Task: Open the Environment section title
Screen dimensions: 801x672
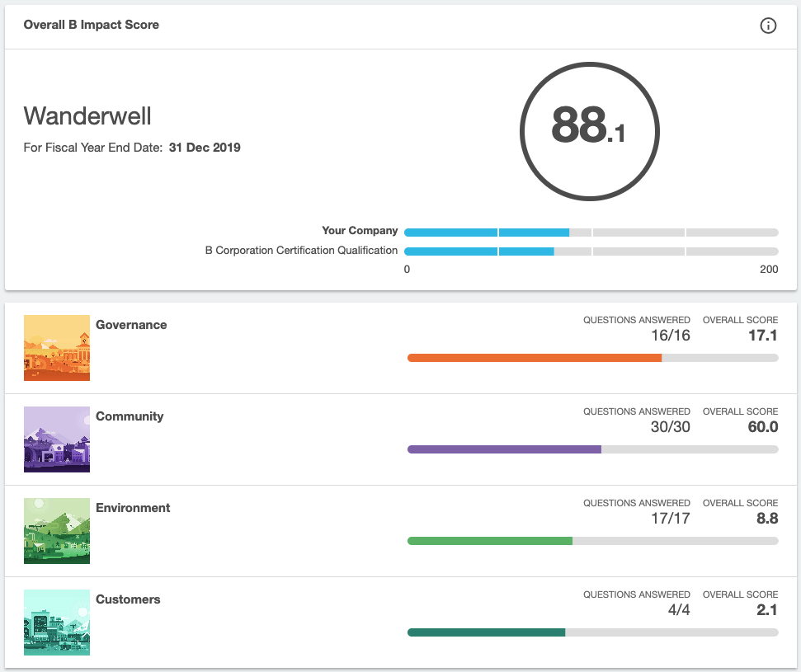Action: [133, 508]
